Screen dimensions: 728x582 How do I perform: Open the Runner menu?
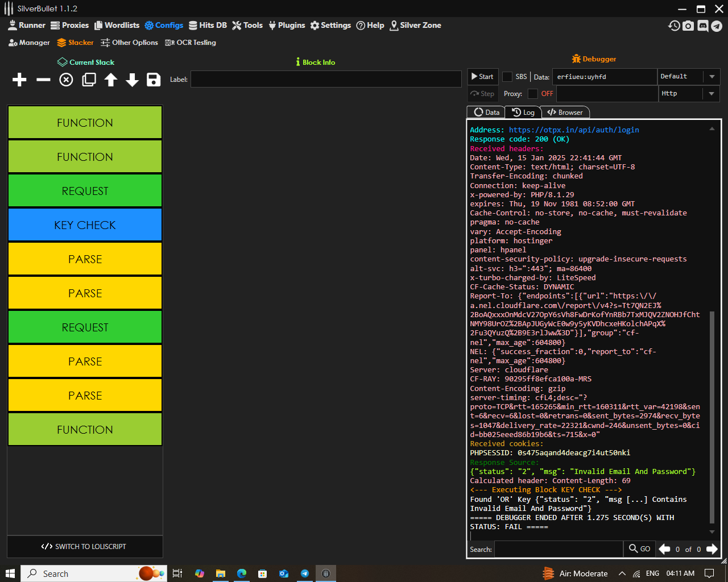[26, 25]
